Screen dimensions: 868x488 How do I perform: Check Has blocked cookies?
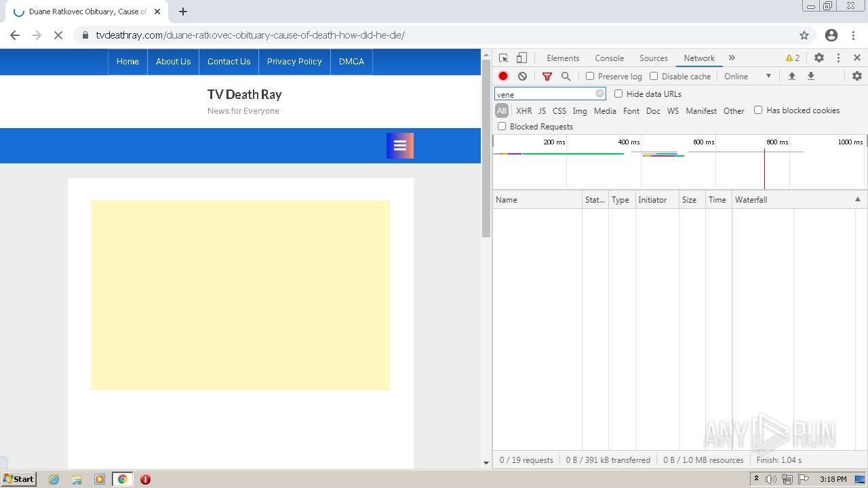[x=758, y=110]
